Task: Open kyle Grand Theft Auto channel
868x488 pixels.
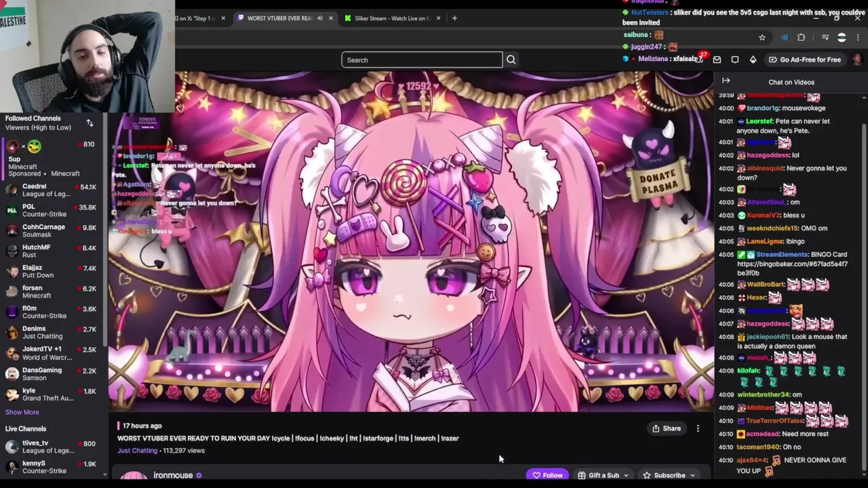Action: click(51, 394)
